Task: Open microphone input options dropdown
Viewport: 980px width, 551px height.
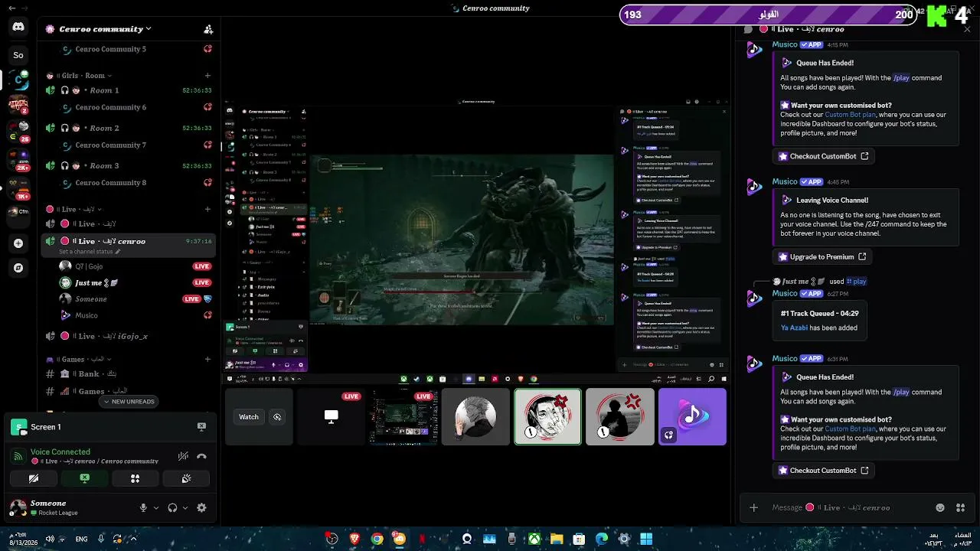Action: 156,507
